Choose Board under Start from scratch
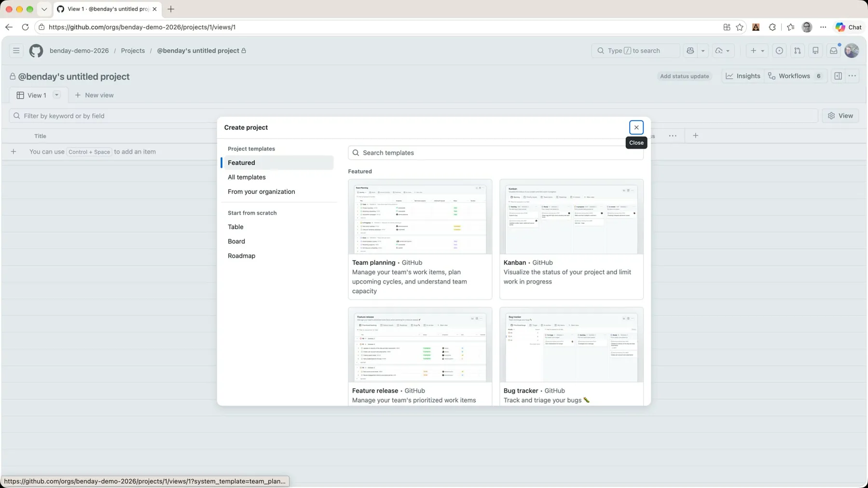This screenshot has height=488, width=868. 278,242
